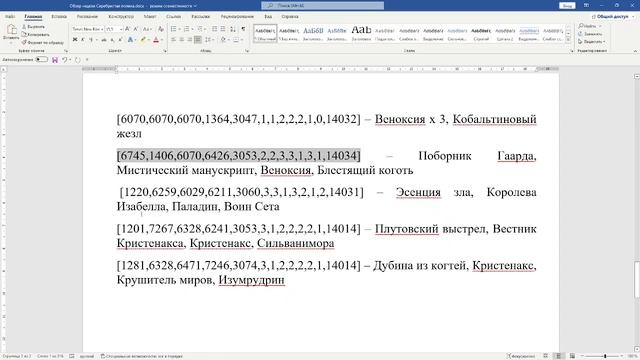Toggle the AutoSave (Автосохранение) switch
Viewport: 640px width, 360px height.
41,60
